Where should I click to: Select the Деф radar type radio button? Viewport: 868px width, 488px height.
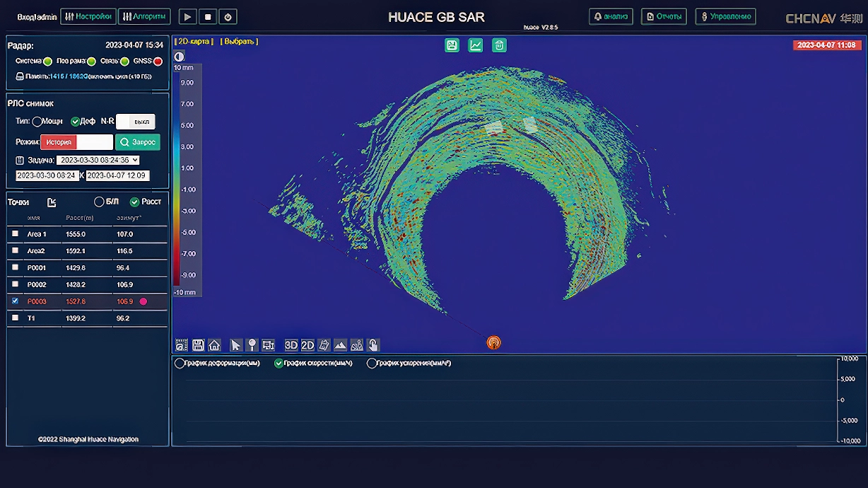(x=76, y=121)
